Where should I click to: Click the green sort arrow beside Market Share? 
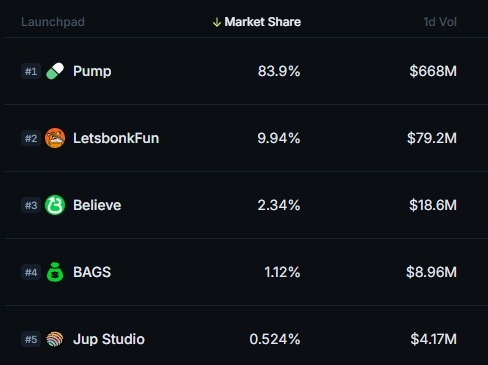(x=217, y=22)
